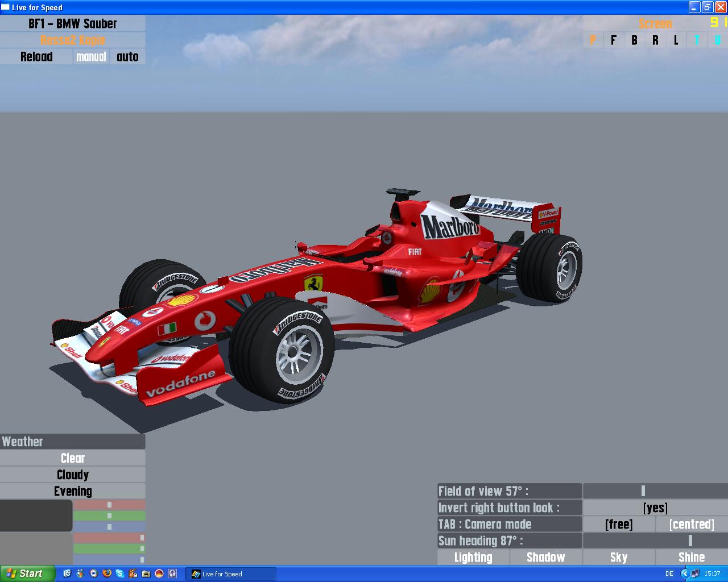The image size is (728, 582).
Task: Click the system clock showing 15:37
Action: pos(712,574)
